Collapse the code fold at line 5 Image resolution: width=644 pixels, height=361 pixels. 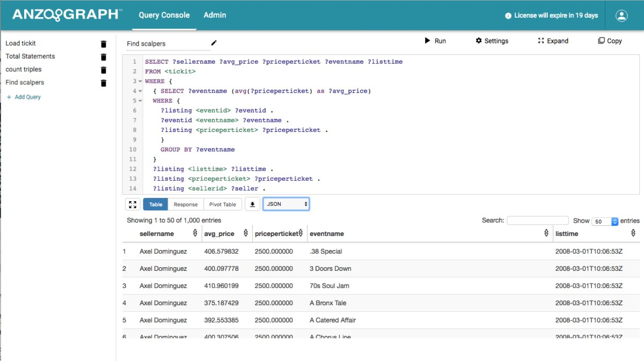tap(141, 101)
